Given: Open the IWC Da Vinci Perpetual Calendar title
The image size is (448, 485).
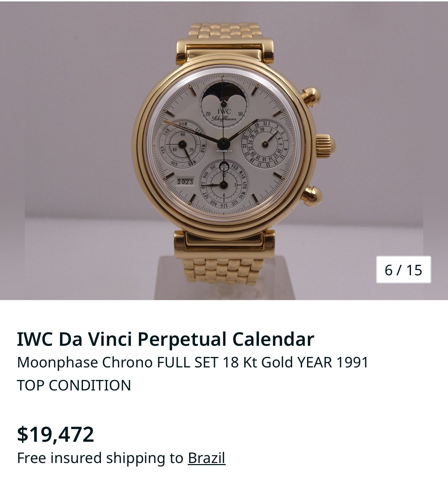Looking at the screenshot, I should tap(165, 339).
